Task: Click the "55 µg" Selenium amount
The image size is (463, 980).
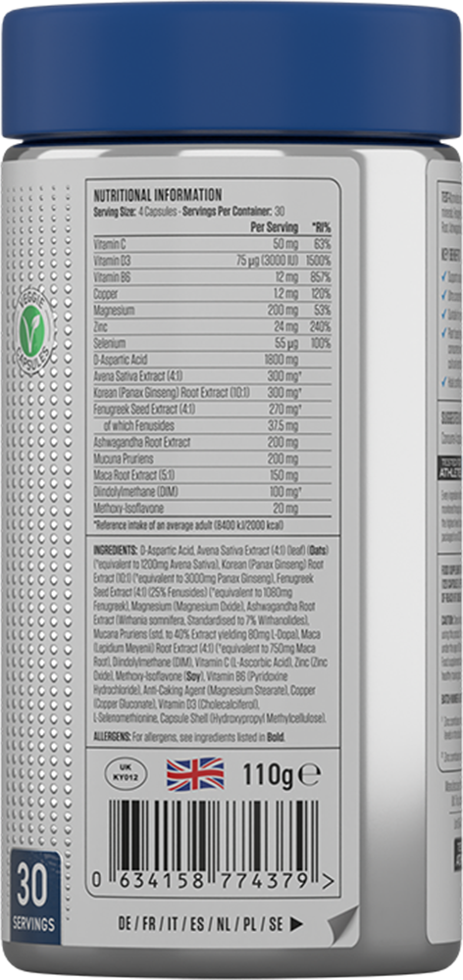Action: click(x=285, y=343)
